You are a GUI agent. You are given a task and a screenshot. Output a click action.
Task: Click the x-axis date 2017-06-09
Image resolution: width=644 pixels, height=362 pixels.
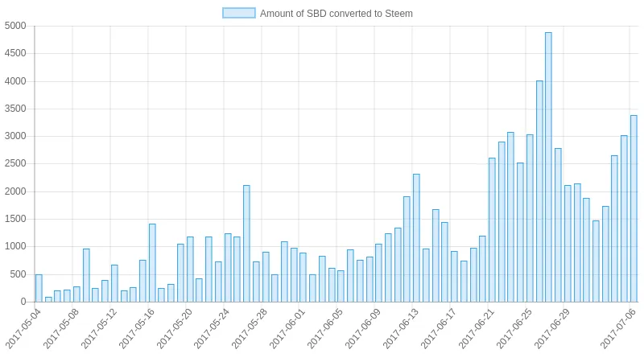click(x=362, y=329)
